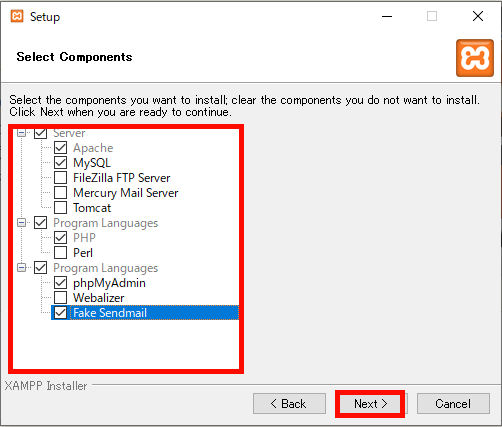
Task: Click the small XAMPP title bar icon
Action: coord(17,16)
